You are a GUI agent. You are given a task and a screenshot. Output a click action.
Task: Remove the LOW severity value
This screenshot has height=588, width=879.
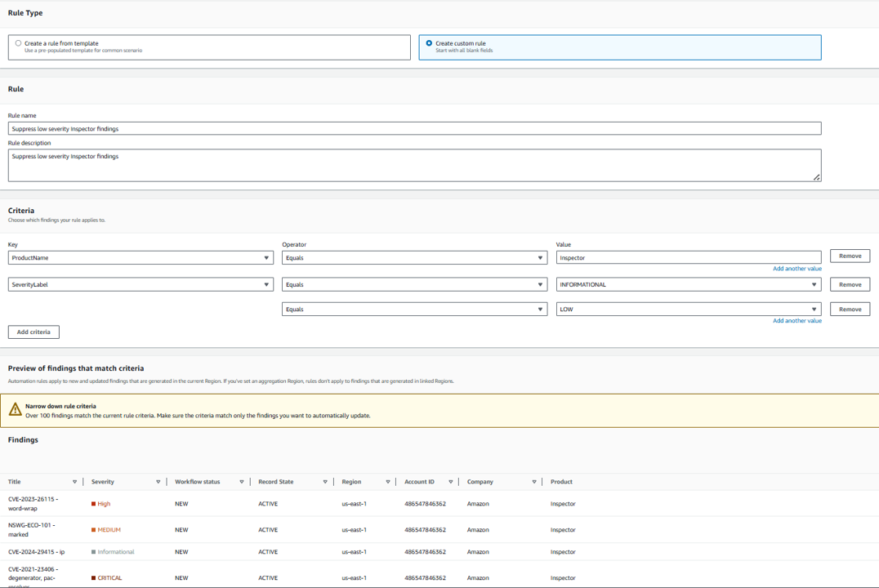850,310
